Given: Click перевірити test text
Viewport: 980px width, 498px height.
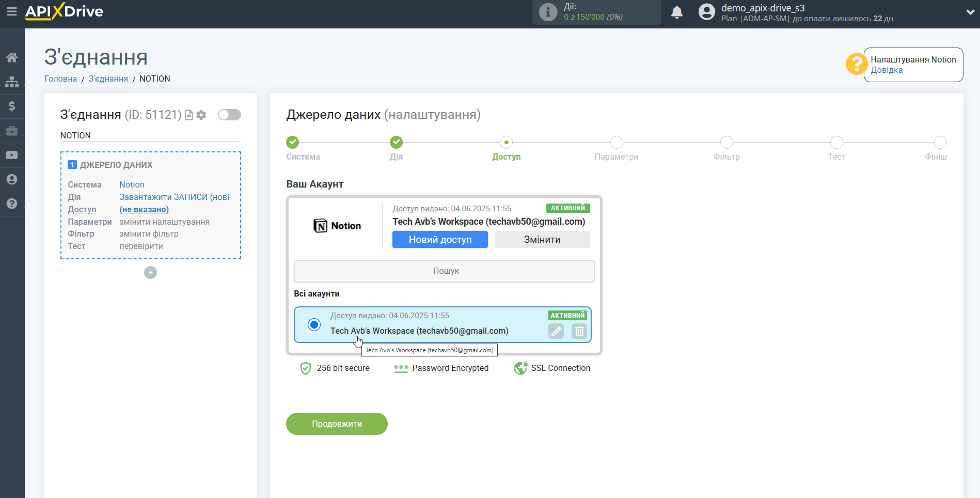Looking at the screenshot, I should [x=141, y=246].
